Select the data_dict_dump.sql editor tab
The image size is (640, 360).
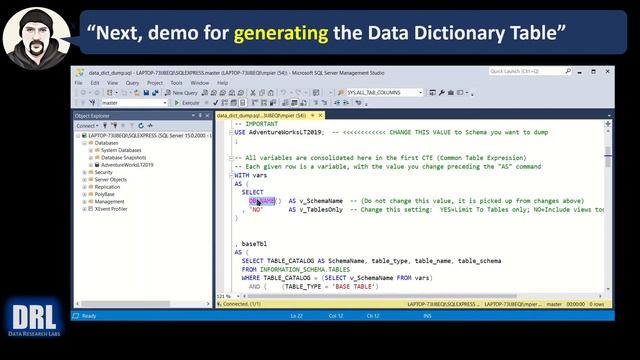coord(261,116)
